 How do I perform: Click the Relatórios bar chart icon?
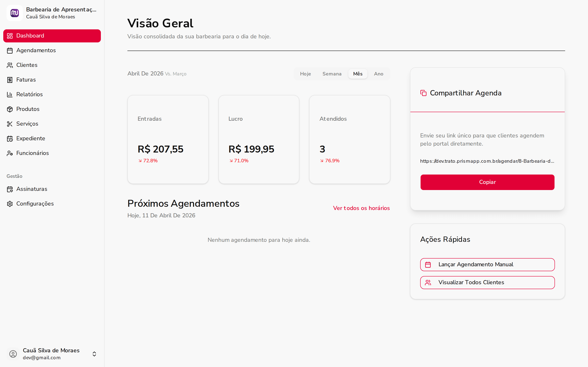[x=10, y=94]
